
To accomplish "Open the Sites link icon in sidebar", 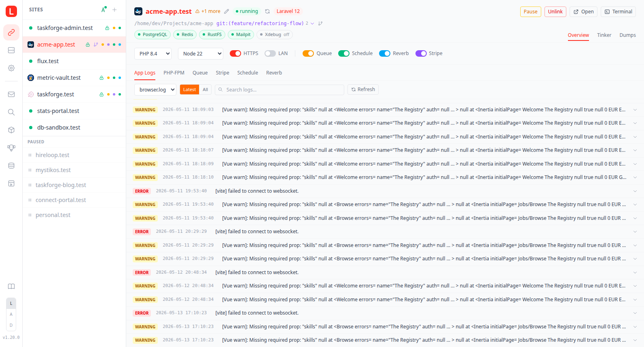I will [11, 32].
